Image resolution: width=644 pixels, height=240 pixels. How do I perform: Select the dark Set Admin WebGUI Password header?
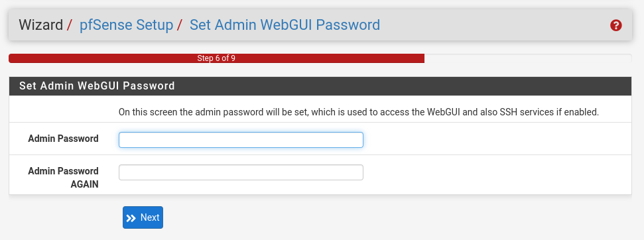click(x=320, y=86)
